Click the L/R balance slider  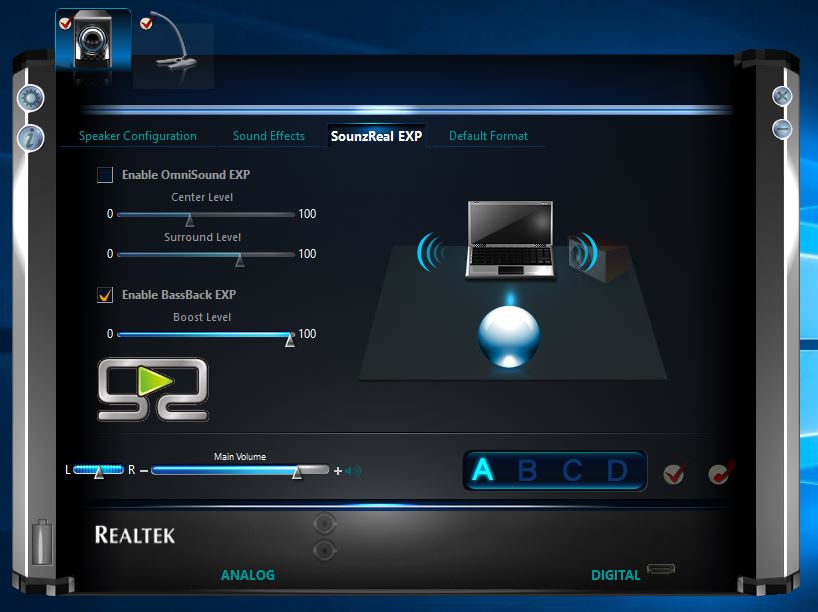(x=99, y=470)
